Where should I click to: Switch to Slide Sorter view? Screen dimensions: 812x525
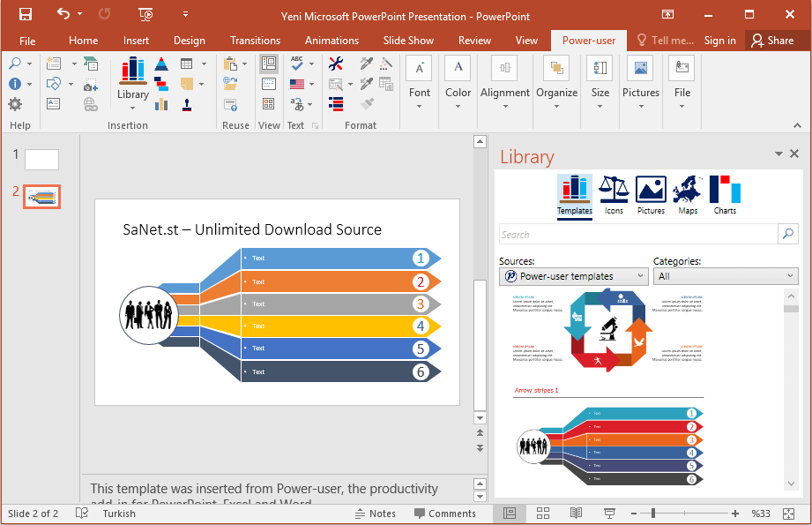click(542, 513)
